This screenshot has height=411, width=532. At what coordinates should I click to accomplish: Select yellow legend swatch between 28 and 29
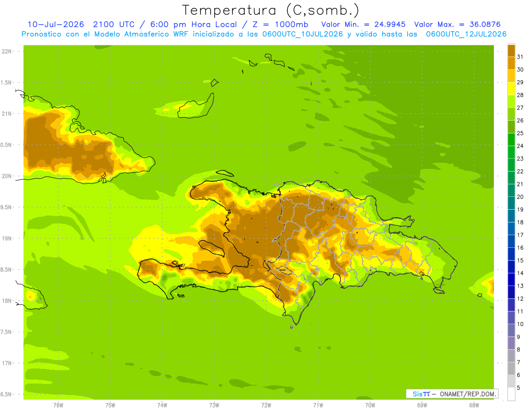pyautogui.click(x=511, y=89)
